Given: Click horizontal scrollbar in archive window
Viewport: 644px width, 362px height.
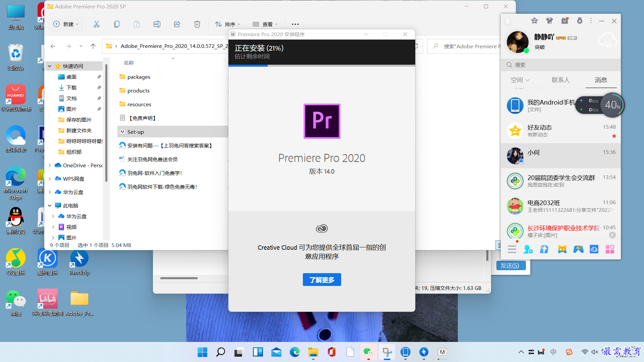Looking at the screenshot, I should pyautogui.click(x=179, y=278).
